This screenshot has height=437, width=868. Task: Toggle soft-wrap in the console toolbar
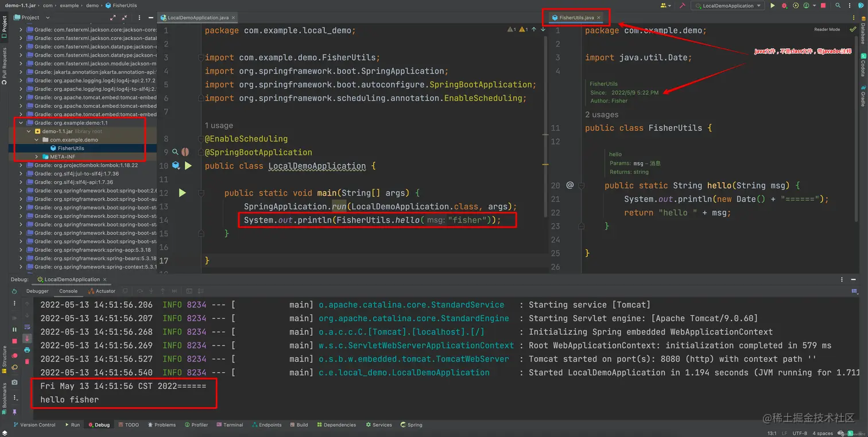(x=27, y=327)
